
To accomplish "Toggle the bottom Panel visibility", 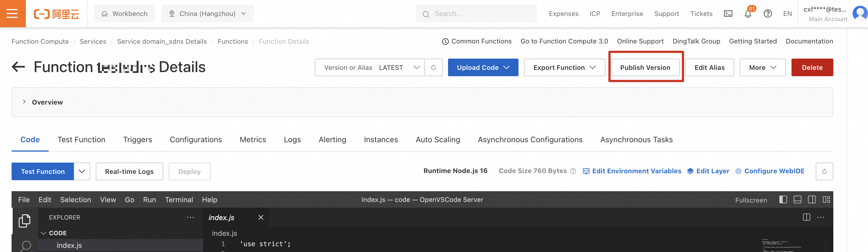I will click(x=798, y=199).
